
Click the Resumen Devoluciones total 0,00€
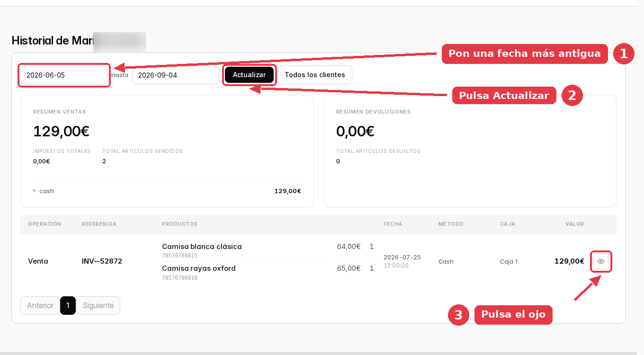[355, 131]
